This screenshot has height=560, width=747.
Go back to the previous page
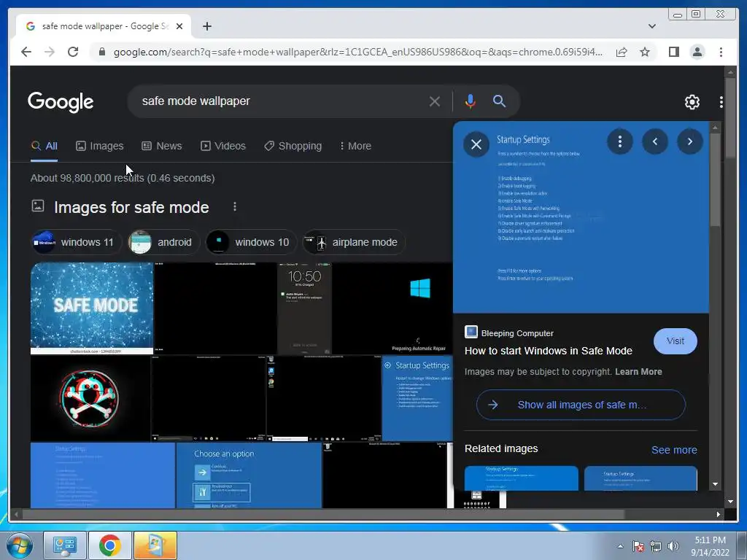(x=26, y=52)
